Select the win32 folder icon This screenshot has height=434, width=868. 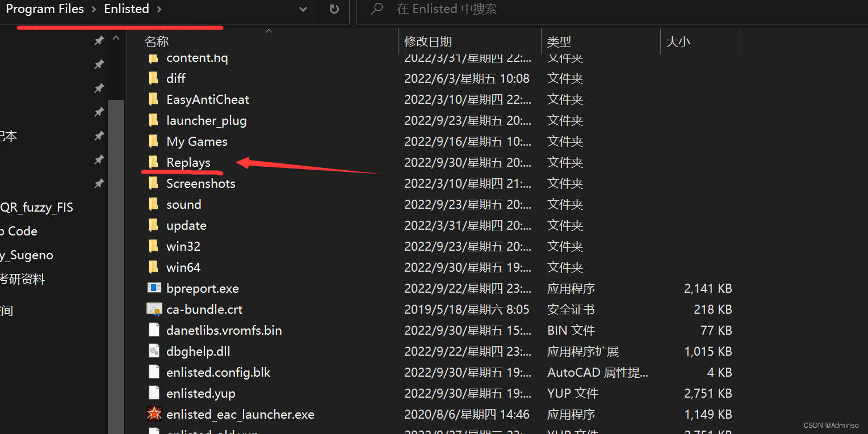pos(153,246)
